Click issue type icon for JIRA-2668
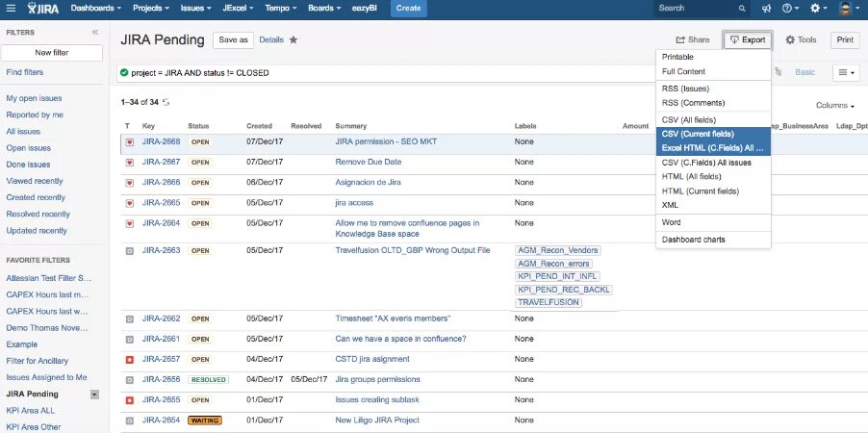This screenshot has height=433, width=868. click(130, 142)
